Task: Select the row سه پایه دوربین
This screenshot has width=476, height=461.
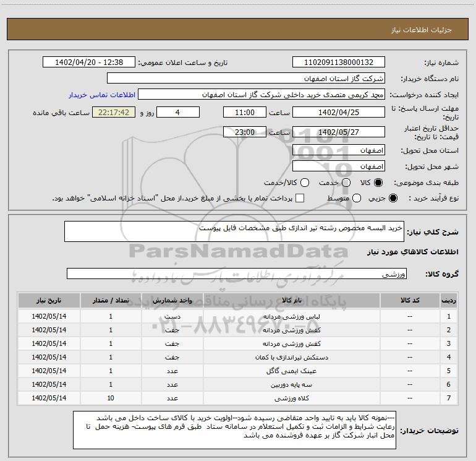Action: tap(237, 385)
